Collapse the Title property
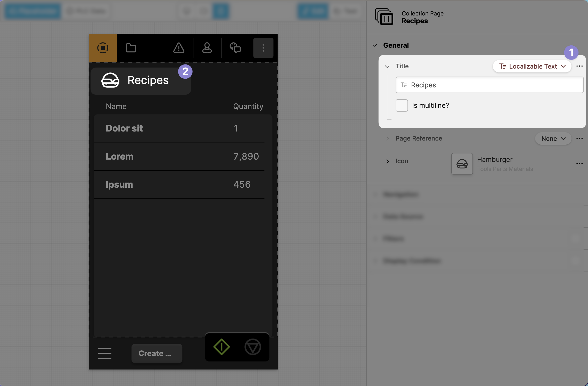 387,67
